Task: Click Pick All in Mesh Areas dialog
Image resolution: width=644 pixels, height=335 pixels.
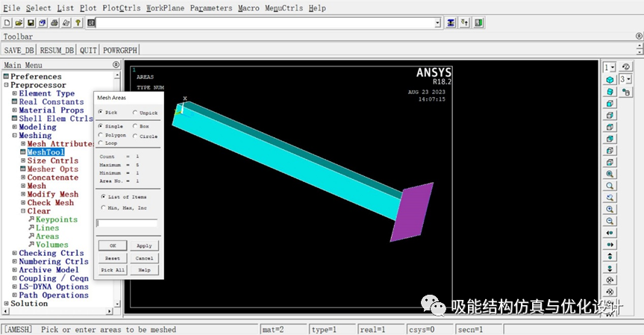Action: pos(113,270)
